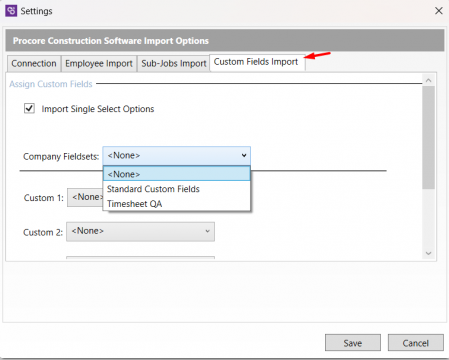Open the Custom 1 dropdown
The width and height of the screenshot is (449, 360).
coord(85,197)
